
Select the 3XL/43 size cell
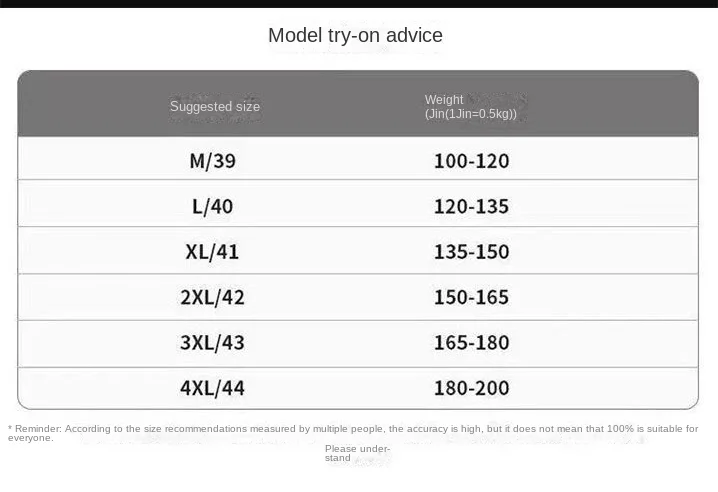212,343
